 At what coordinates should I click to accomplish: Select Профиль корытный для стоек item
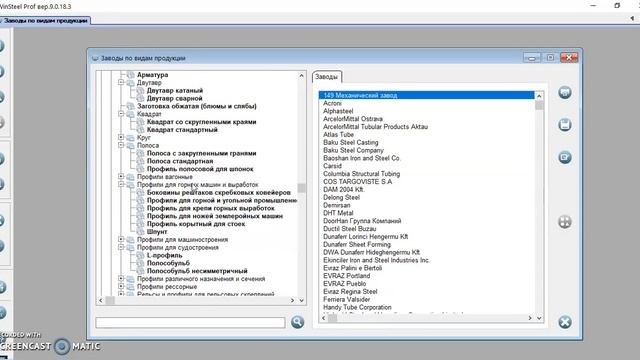tap(196, 224)
